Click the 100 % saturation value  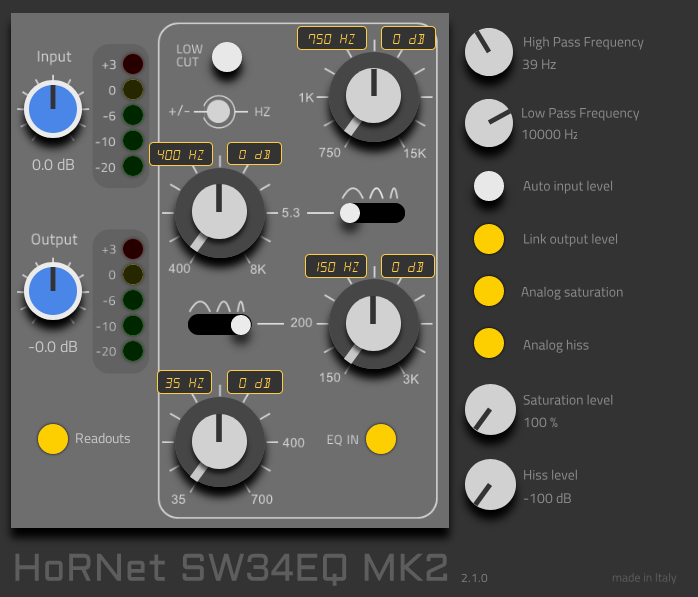pyautogui.click(x=540, y=422)
